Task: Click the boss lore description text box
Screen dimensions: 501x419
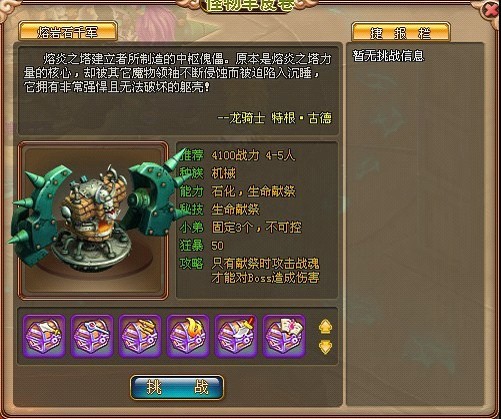Action: [x=178, y=89]
